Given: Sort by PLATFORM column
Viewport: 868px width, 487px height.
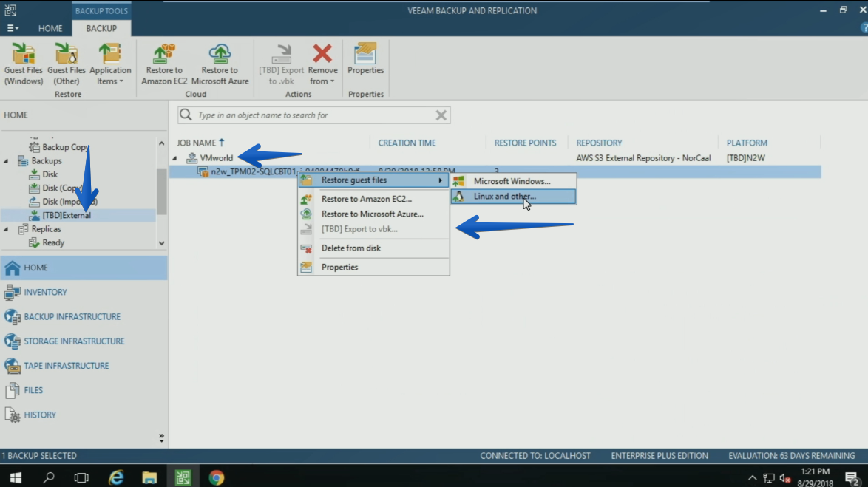Looking at the screenshot, I should click(747, 143).
